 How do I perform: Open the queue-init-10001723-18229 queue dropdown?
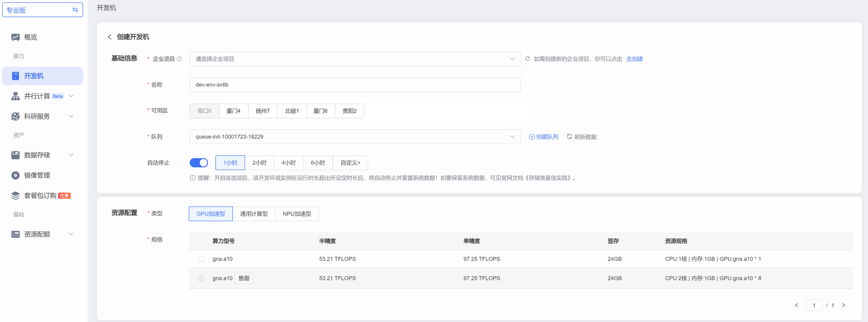click(x=355, y=137)
